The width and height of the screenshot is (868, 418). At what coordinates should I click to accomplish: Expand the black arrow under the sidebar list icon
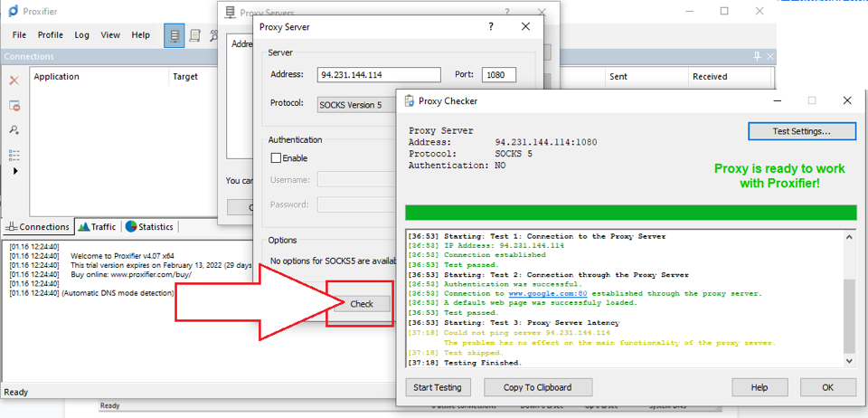[x=15, y=171]
